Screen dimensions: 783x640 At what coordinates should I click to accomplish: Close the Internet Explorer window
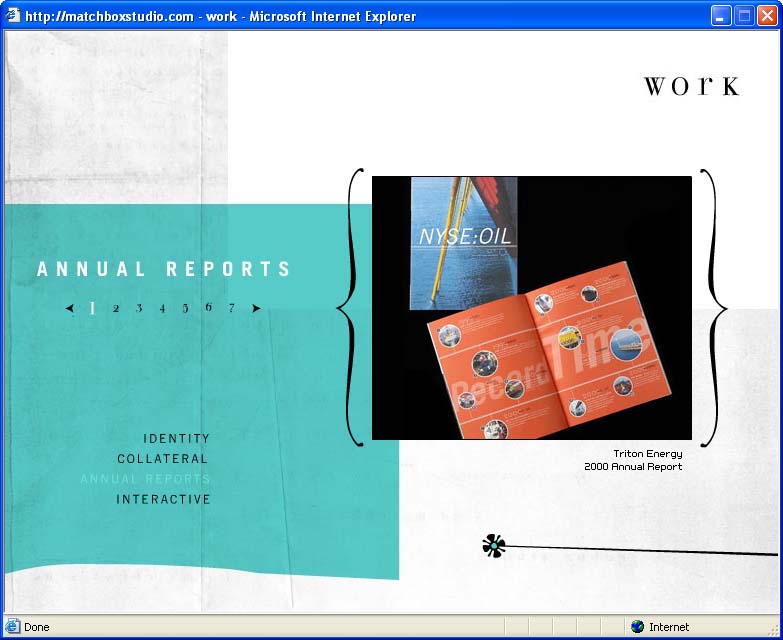[x=766, y=16]
